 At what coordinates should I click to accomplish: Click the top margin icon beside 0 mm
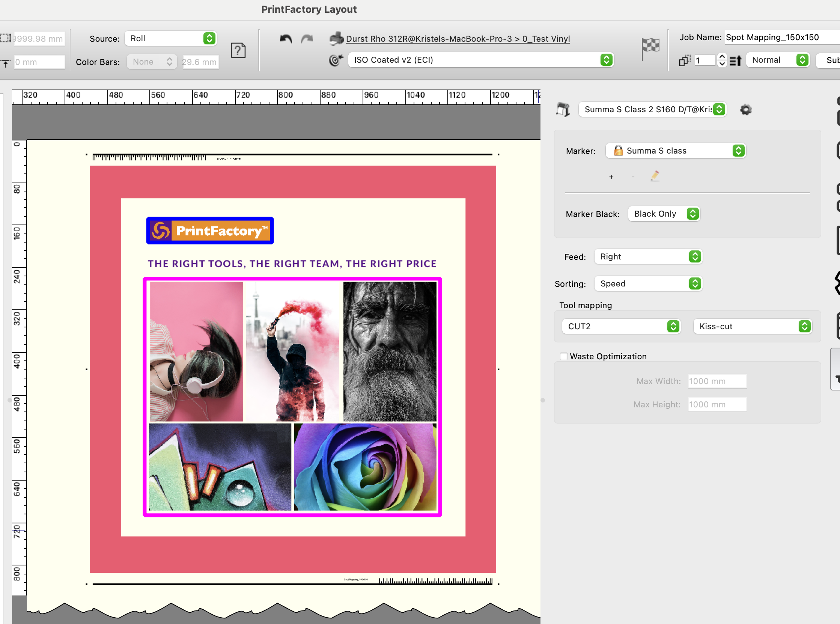tap(6, 63)
